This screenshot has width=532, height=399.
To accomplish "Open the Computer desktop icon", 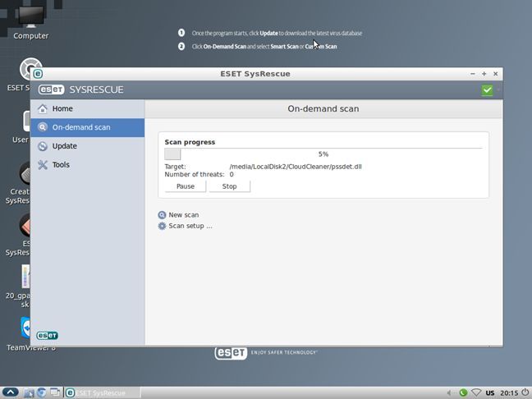I will click(x=30, y=20).
